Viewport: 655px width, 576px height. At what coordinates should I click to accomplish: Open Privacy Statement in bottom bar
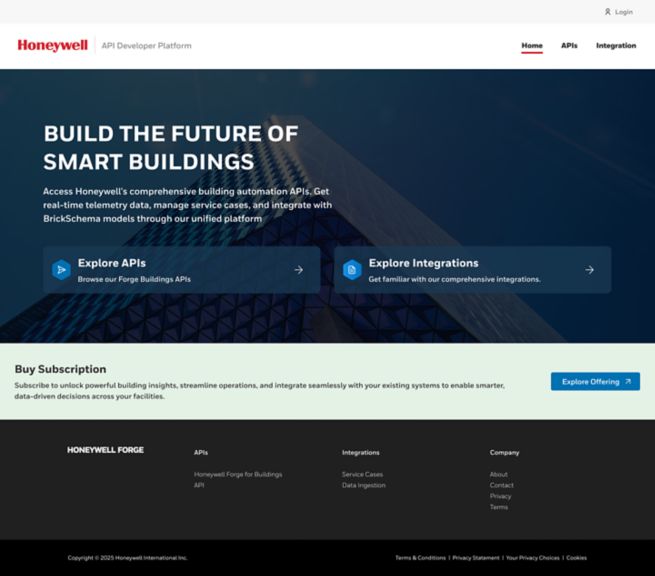(x=476, y=558)
